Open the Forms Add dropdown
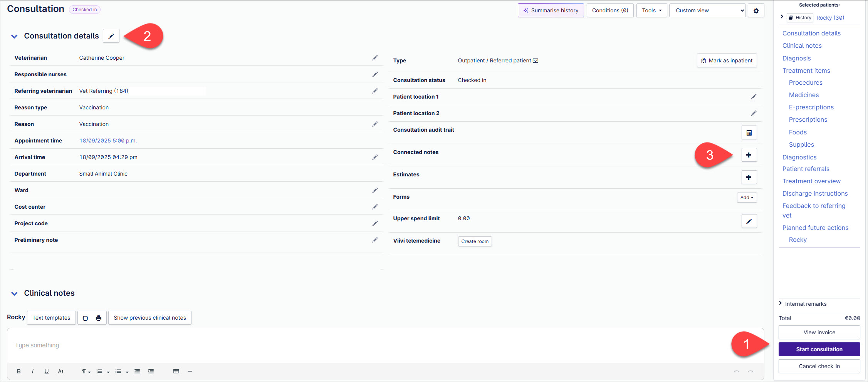The image size is (868, 382). click(747, 198)
